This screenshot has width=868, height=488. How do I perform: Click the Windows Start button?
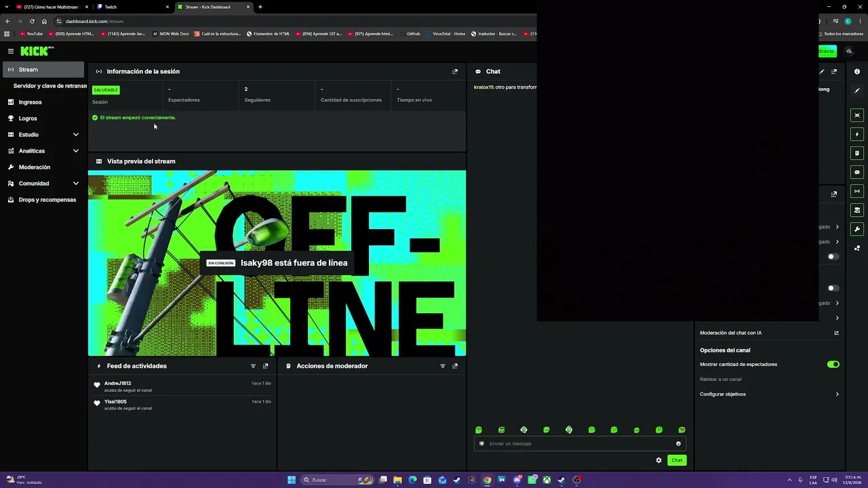pos(292,480)
